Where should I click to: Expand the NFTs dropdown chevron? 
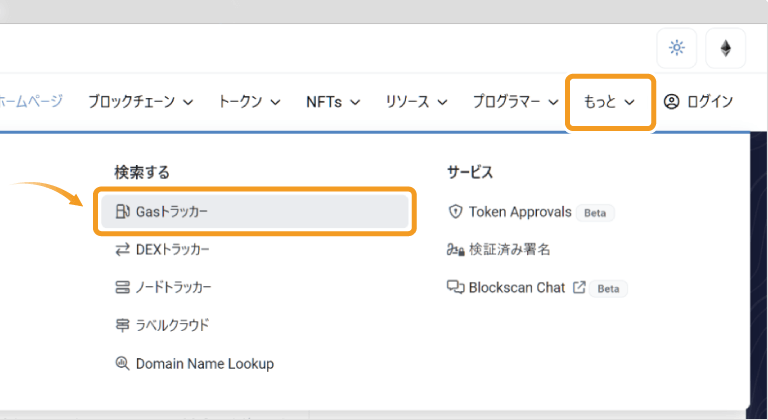[356, 102]
